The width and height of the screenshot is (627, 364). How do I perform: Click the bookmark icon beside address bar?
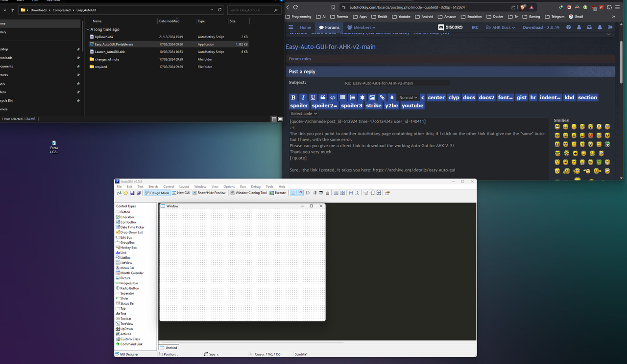click(333, 7)
